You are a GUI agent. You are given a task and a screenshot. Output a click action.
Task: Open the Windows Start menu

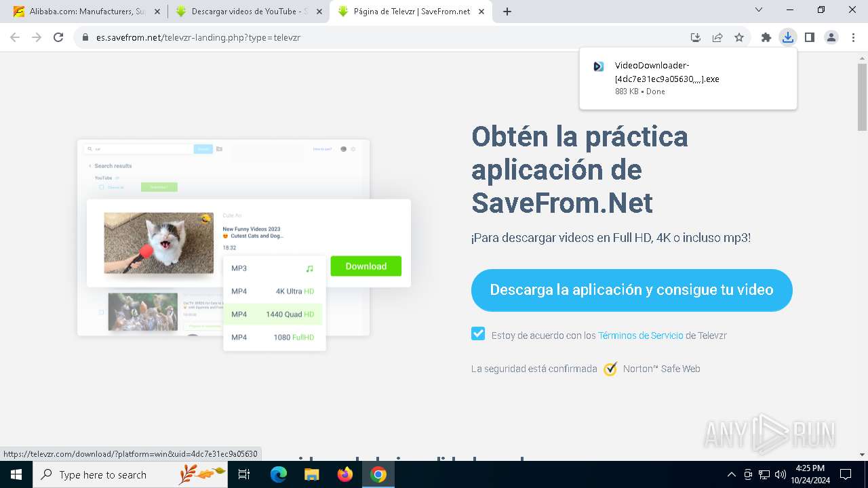coord(16,474)
